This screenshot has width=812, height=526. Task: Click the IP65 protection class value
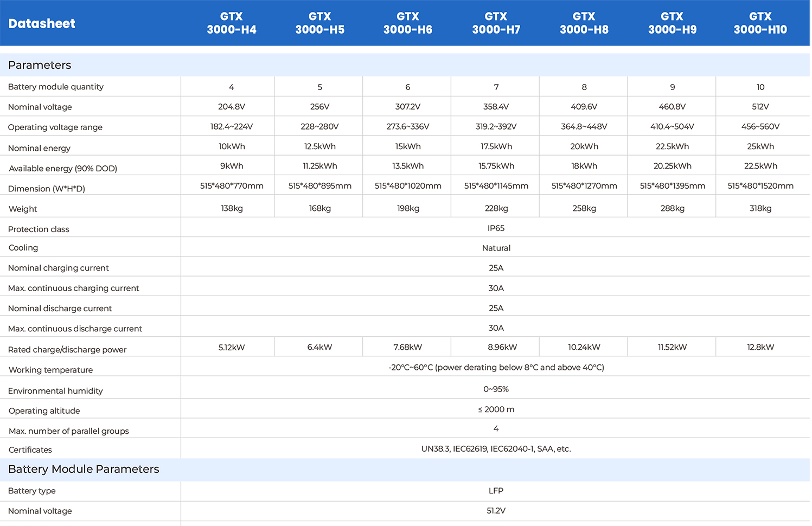(x=496, y=228)
